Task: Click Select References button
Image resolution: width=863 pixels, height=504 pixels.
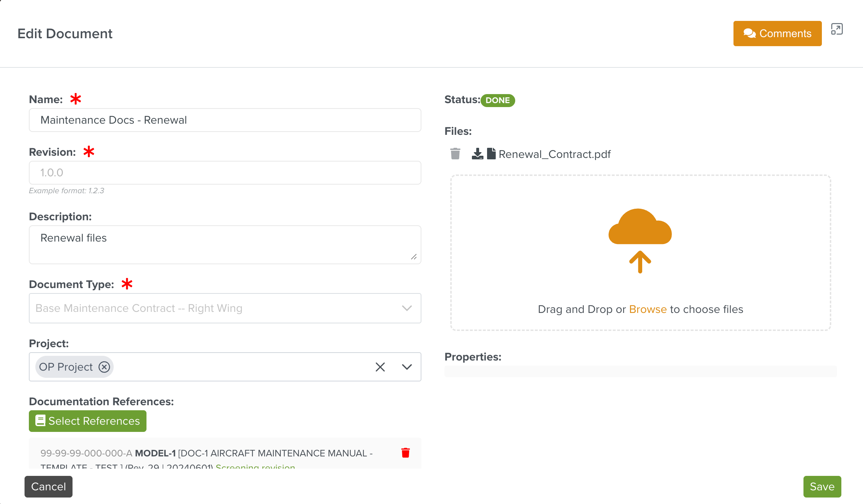Action: click(88, 421)
